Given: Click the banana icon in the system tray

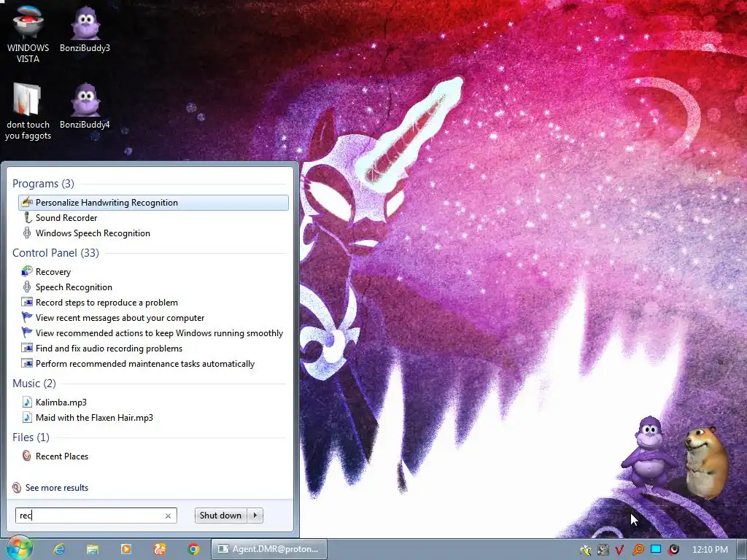Looking at the screenshot, I should (586, 550).
